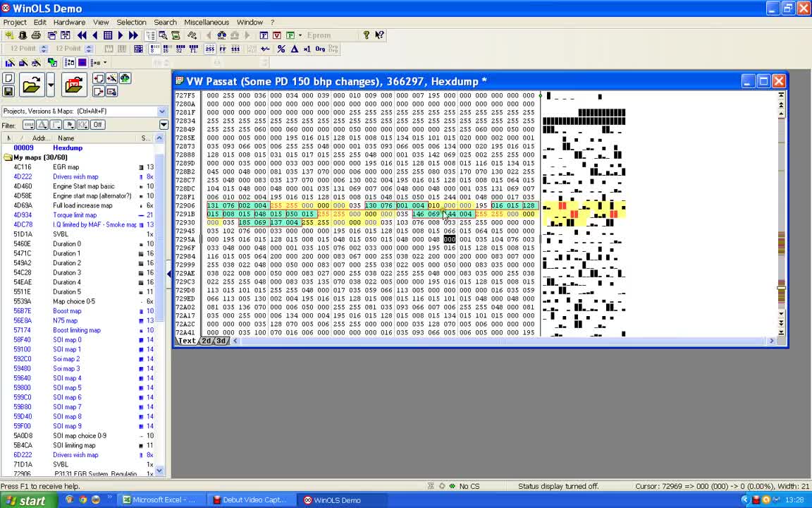The height and width of the screenshot is (508, 812).
Task: Open the Miscellaneous menu
Action: coord(206,23)
